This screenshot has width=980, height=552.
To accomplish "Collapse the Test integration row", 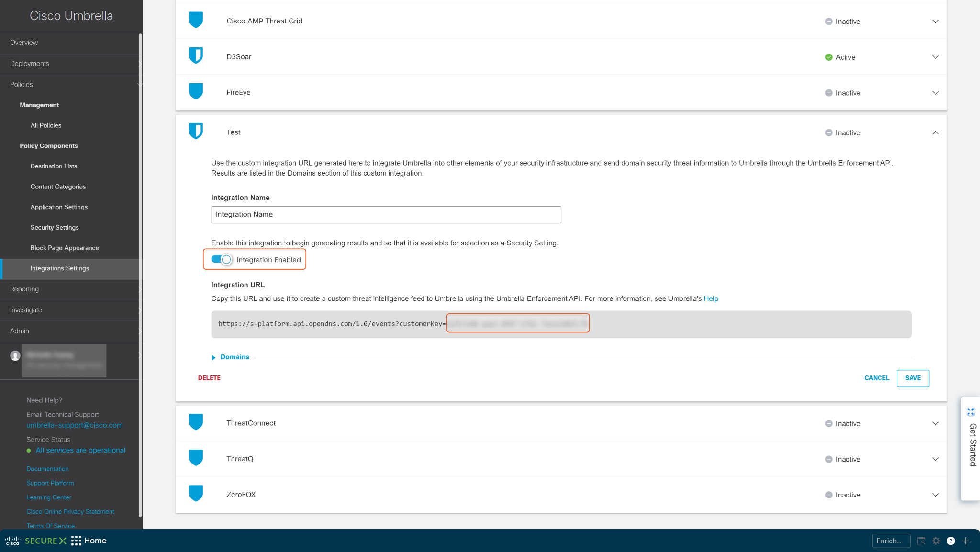I will (935, 132).
